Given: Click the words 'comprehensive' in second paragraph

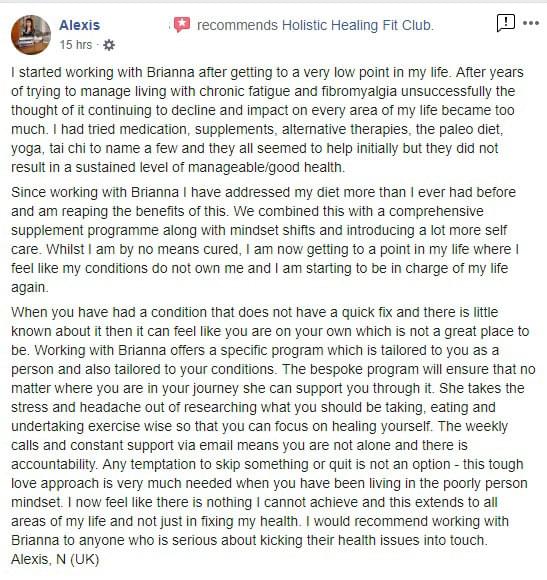Looking at the screenshot, I should pyautogui.click(x=436, y=212).
